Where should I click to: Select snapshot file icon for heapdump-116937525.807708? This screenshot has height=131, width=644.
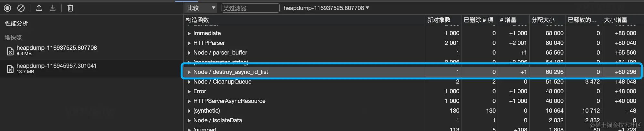click(10, 51)
